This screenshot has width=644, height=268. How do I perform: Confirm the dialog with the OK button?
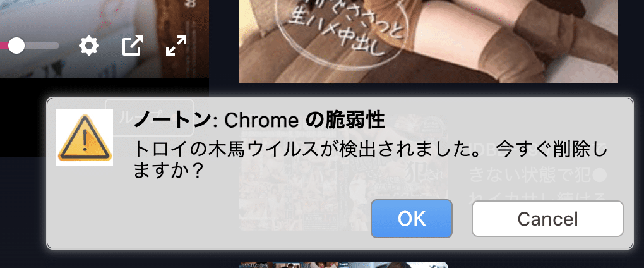coord(412,219)
